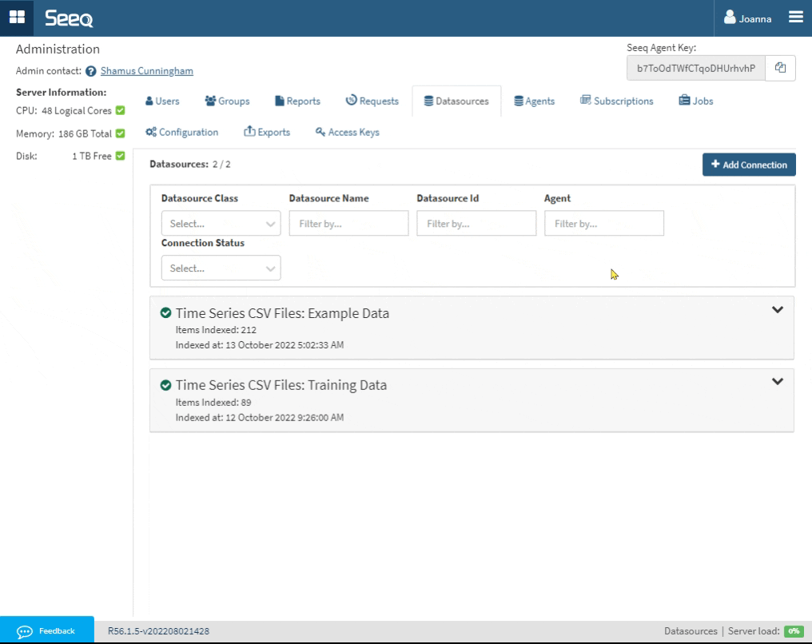Switch to the Configuration sub-tab
812x644 pixels.
click(x=181, y=132)
